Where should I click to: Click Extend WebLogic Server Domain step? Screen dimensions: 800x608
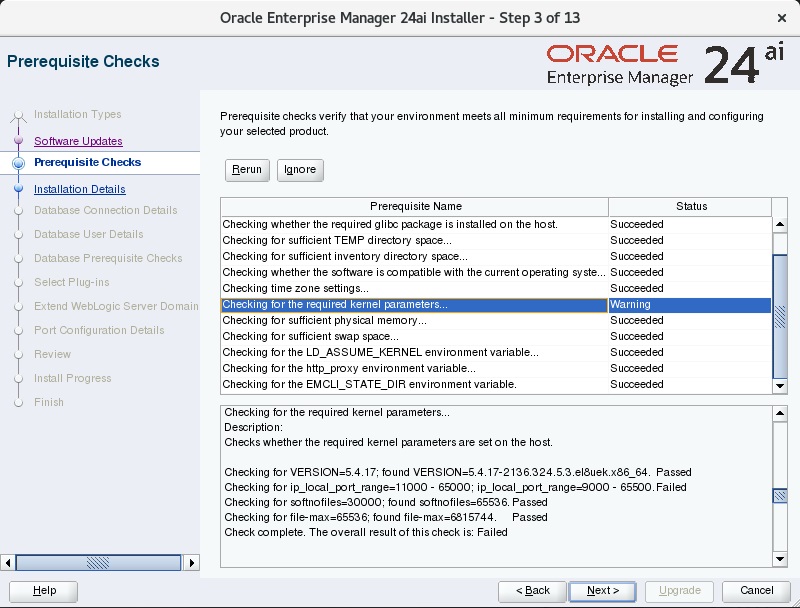pos(116,306)
